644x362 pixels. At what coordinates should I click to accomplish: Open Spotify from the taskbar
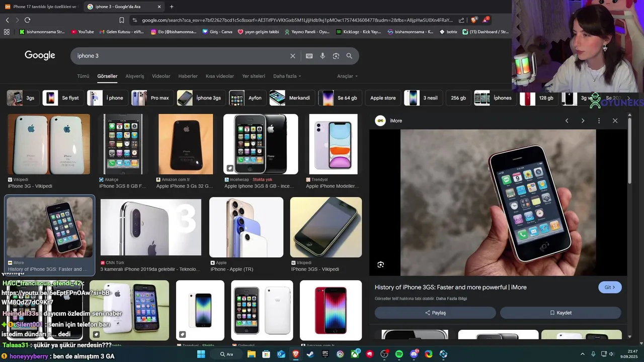[399, 354]
